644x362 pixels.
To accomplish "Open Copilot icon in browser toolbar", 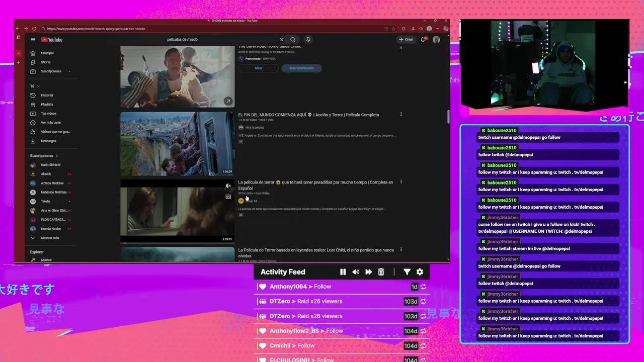I will pos(445,29).
